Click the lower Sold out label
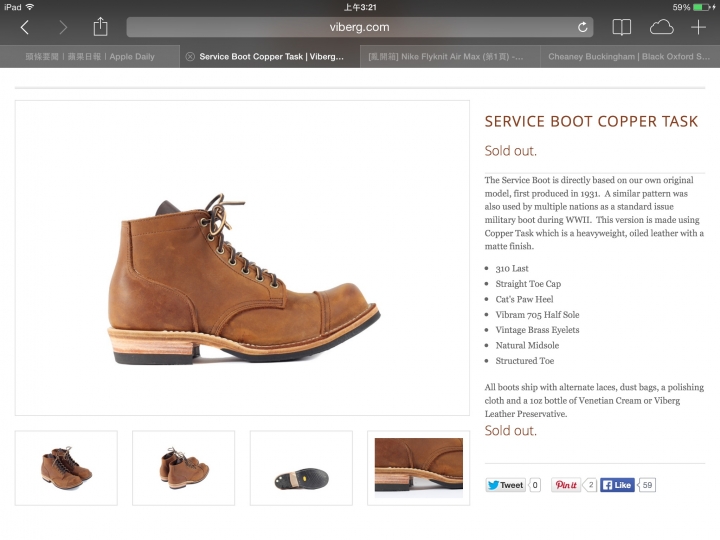The width and height of the screenshot is (720, 540). (511, 431)
